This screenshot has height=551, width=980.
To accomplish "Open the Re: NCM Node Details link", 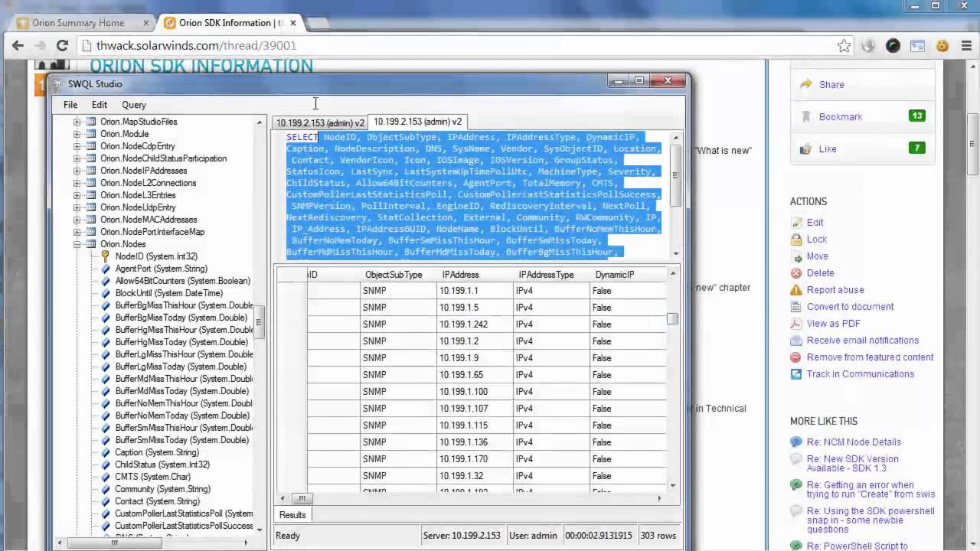I will [x=854, y=442].
